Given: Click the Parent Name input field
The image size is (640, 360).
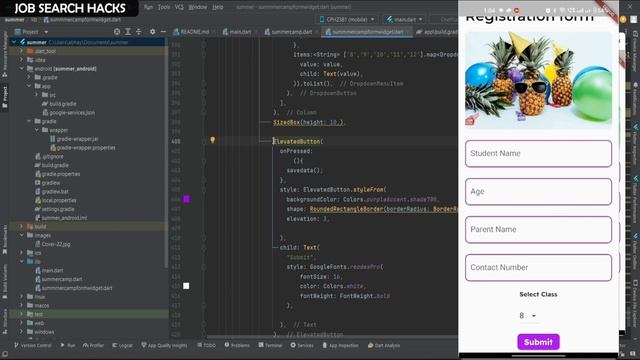Looking at the screenshot, I should 538,229.
